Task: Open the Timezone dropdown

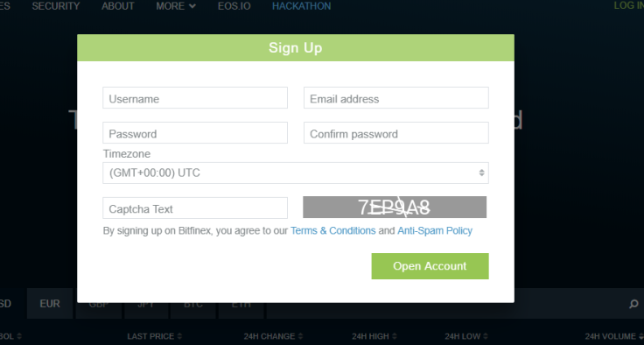Action: point(296,172)
